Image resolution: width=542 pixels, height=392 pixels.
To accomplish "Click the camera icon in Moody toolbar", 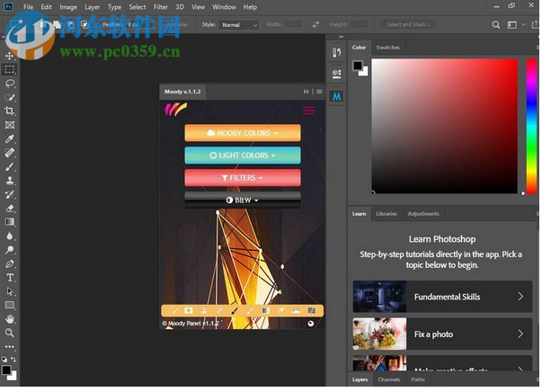I will (189, 310).
